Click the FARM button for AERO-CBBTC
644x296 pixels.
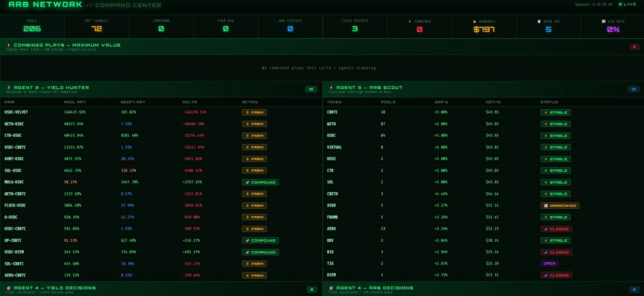254,275
